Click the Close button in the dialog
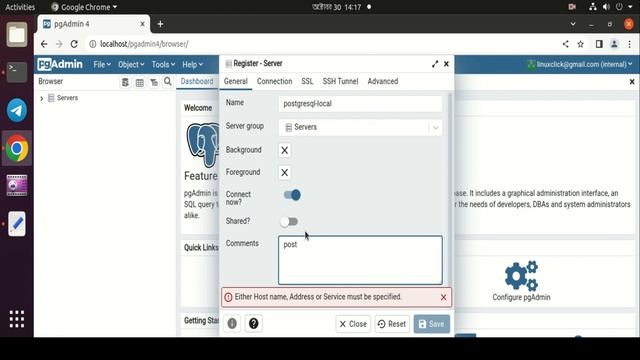The width and height of the screenshot is (640, 360). tap(353, 324)
